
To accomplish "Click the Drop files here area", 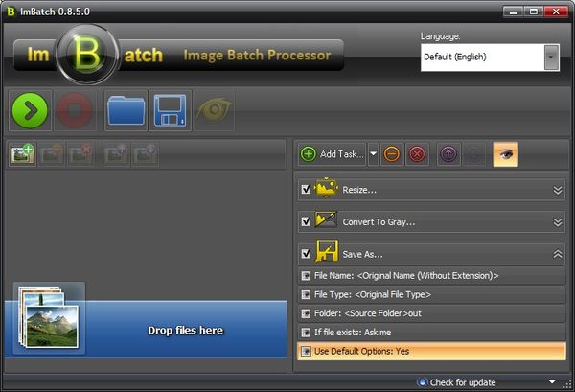I will click(x=185, y=330).
